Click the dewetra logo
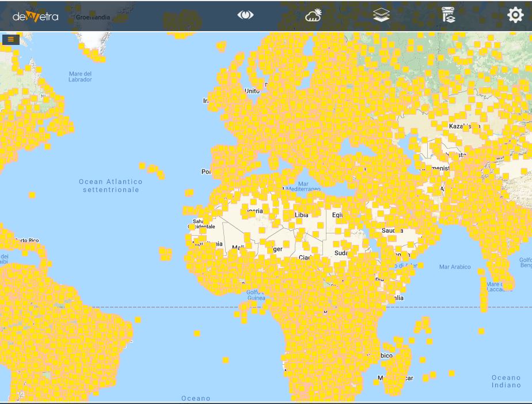 (x=36, y=16)
